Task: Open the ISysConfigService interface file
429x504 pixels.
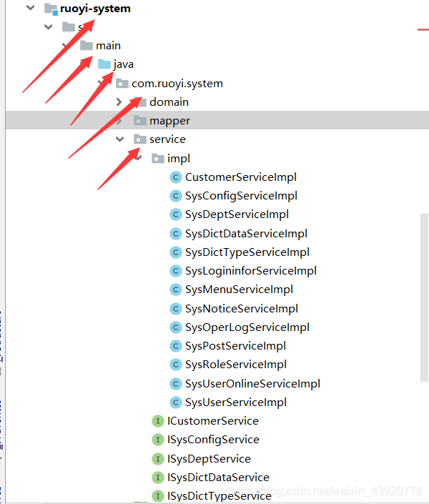Action: tap(213, 440)
